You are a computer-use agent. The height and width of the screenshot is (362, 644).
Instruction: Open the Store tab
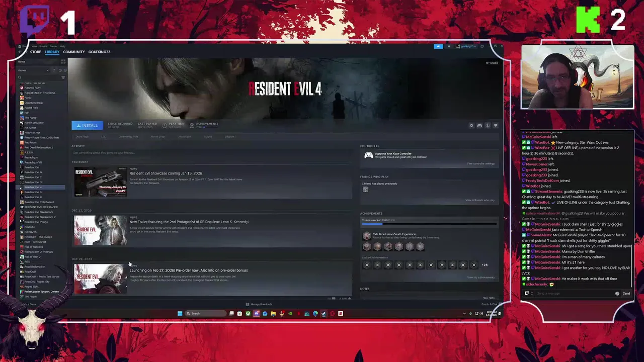click(36, 52)
